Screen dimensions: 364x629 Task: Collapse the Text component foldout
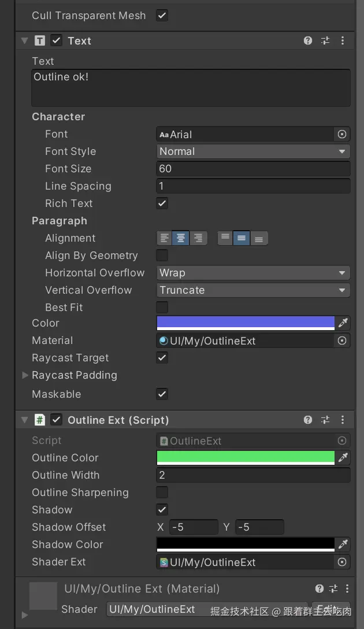(24, 41)
